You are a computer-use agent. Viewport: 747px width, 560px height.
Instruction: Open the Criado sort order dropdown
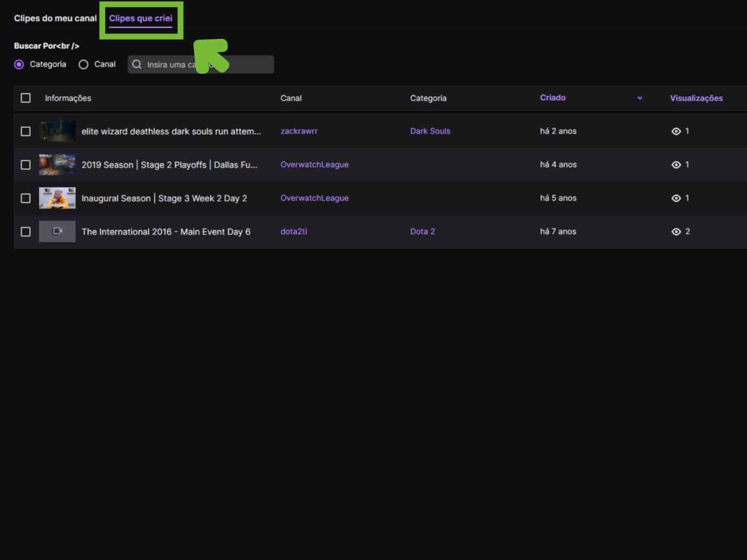tap(640, 98)
